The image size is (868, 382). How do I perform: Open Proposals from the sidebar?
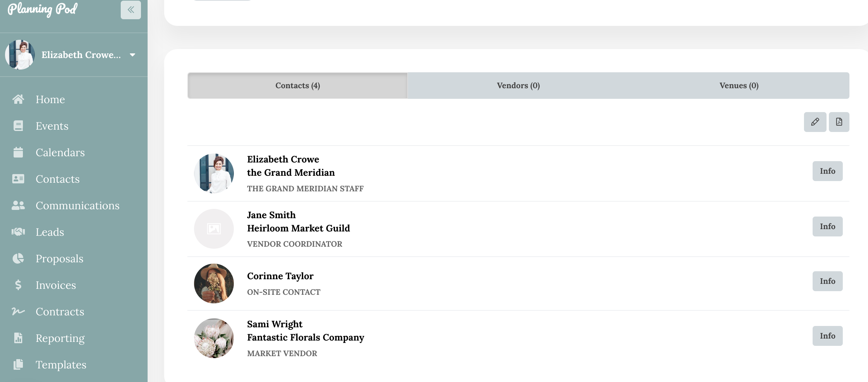click(x=59, y=259)
